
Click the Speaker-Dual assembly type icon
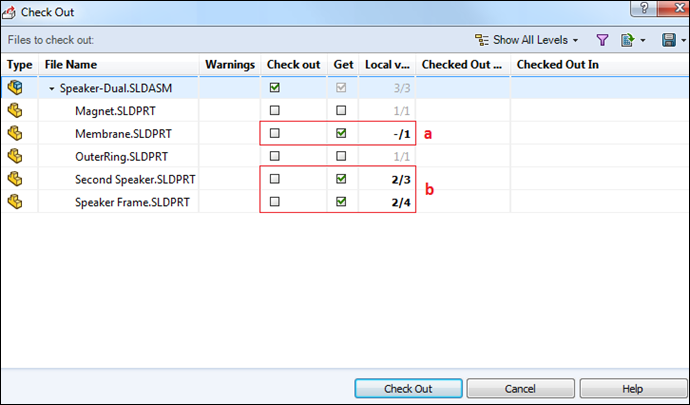coord(15,87)
